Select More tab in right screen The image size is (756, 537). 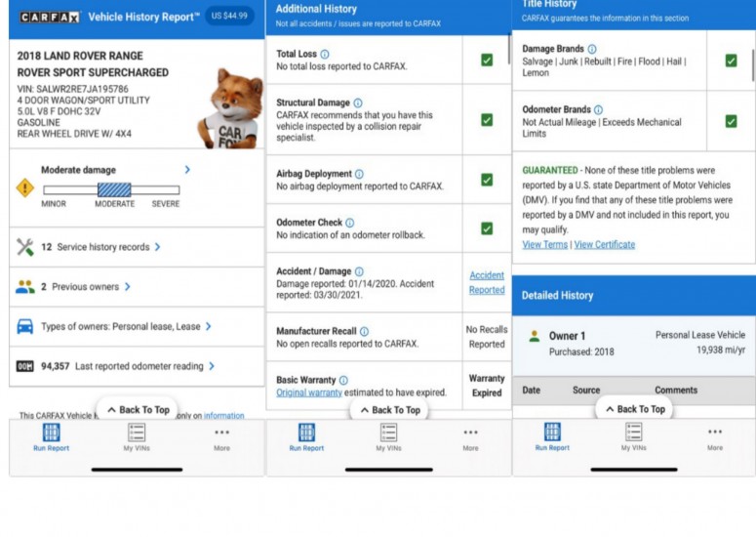[x=715, y=439]
